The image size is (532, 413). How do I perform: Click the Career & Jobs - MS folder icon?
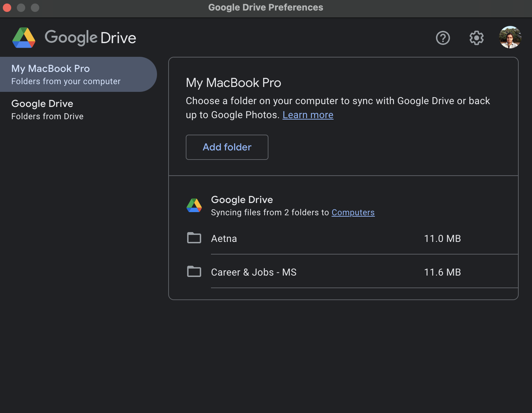pos(194,272)
